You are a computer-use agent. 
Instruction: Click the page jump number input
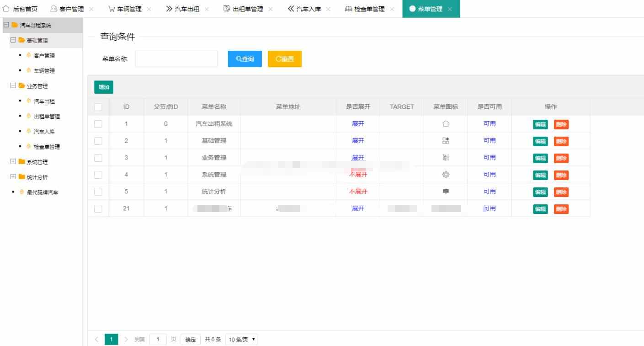click(158, 340)
